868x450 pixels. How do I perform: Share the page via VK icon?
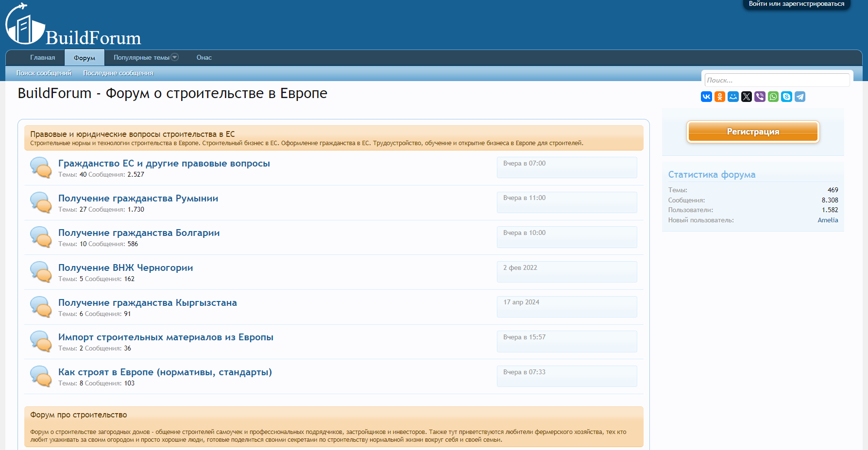click(706, 97)
